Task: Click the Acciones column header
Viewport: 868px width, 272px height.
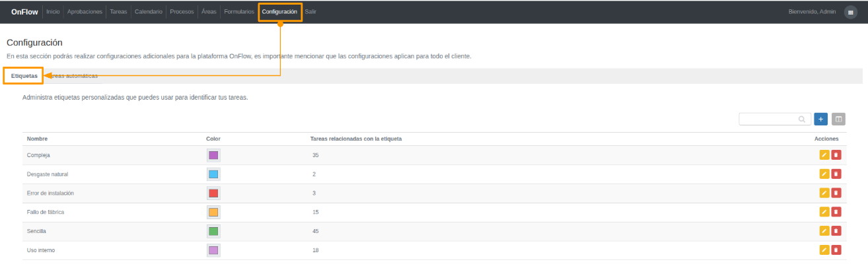Action: tap(826, 139)
